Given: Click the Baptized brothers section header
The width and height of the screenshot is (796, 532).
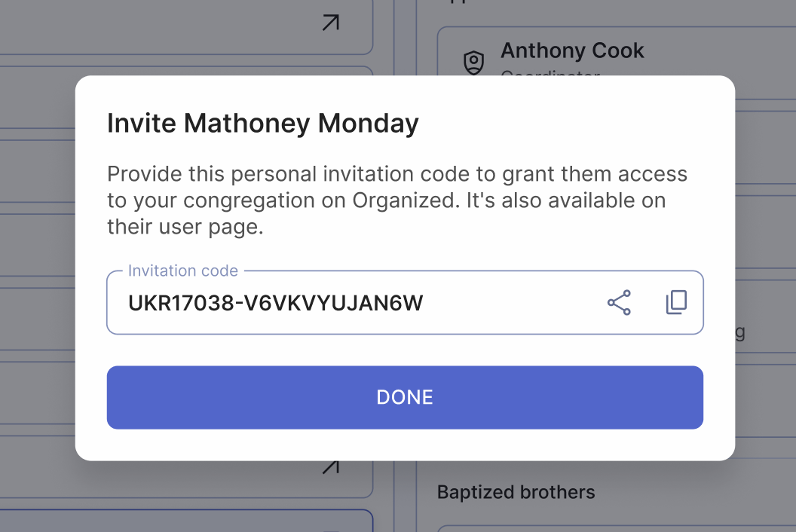Looking at the screenshot, I should coord(516,491).
